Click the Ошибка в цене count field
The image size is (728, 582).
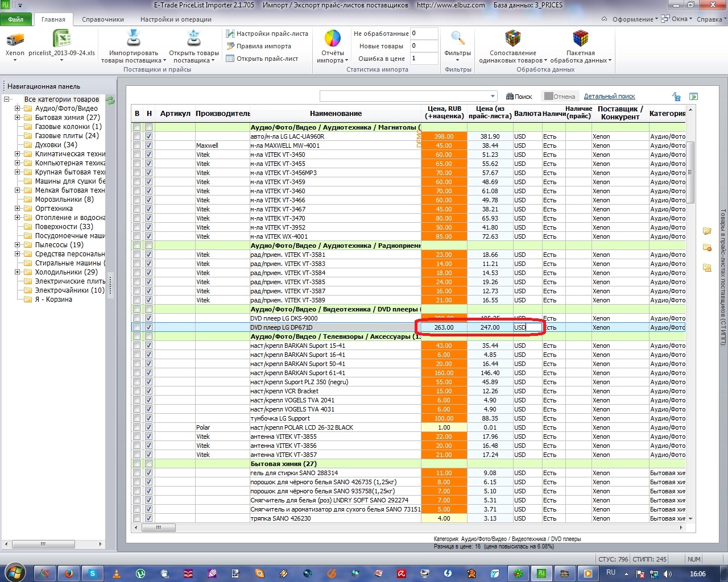tap(424, 59)
